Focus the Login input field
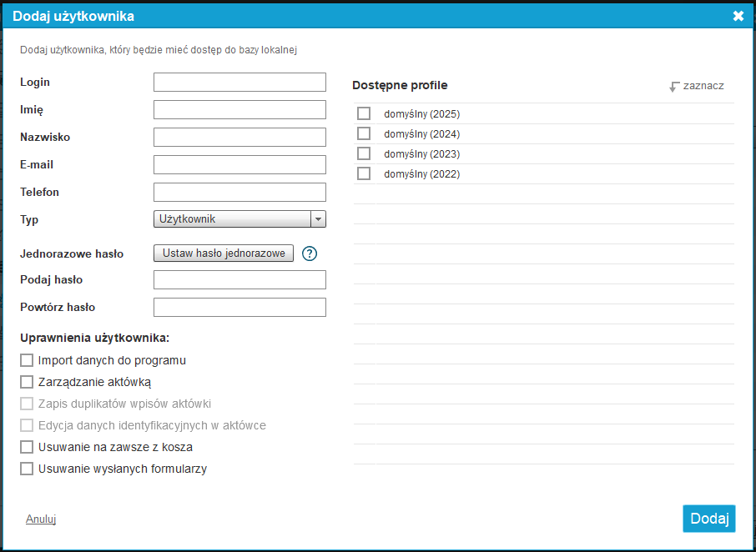This screenshot has width=756, height=552. click(x=239, y=82)
